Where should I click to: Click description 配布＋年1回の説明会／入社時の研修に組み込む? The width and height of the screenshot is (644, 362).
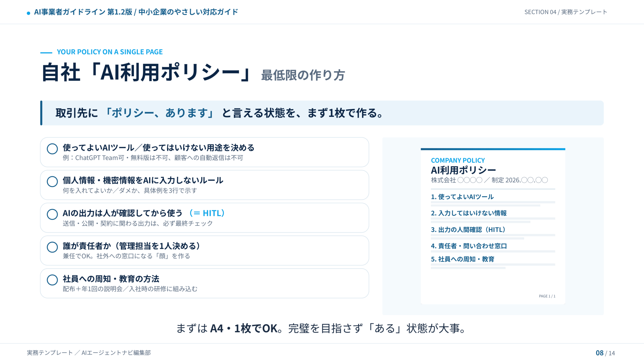tap(130, 289)
